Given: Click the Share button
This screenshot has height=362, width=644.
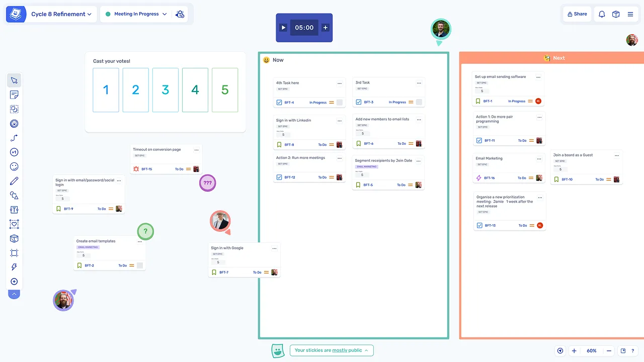Looking at the screenshot, I should point(577,14).
